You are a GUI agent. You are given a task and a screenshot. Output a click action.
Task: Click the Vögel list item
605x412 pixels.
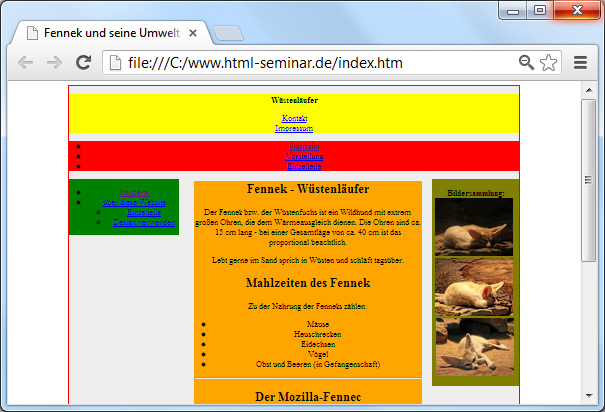[x=318, y=354]
